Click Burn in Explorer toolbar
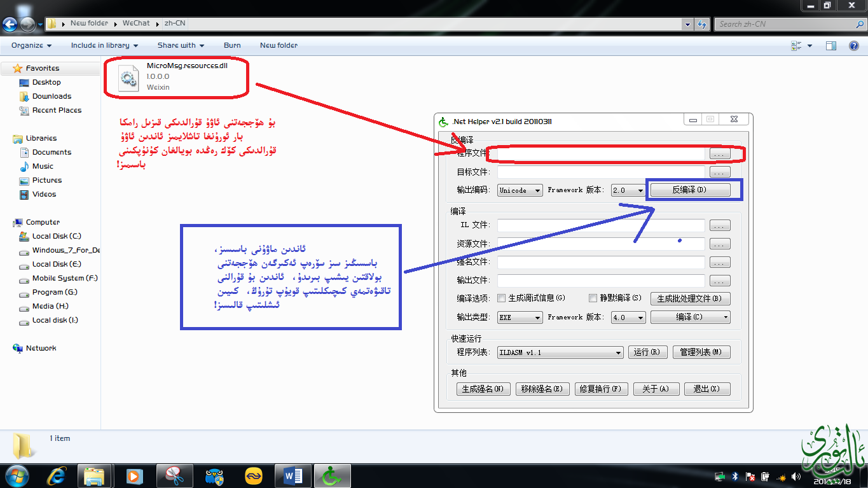Screen dimensions: 868x488 (232, 45)
